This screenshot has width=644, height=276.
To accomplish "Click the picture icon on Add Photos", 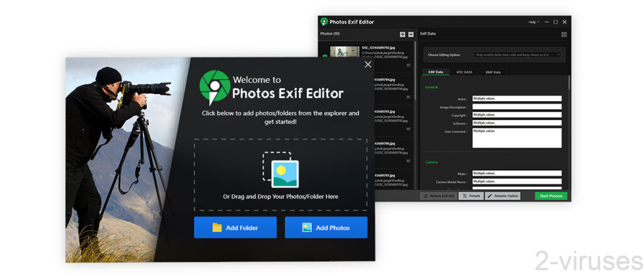I will [307, 228].
